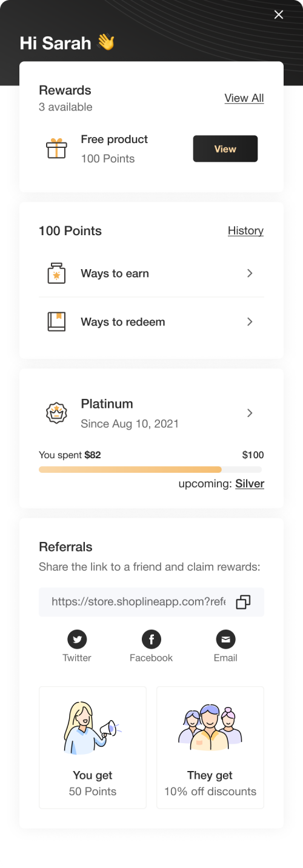Expand Ways to earn with its chevron
This screenshot has height=868, width=303.
pyautogui.click(x=250, y=273)
